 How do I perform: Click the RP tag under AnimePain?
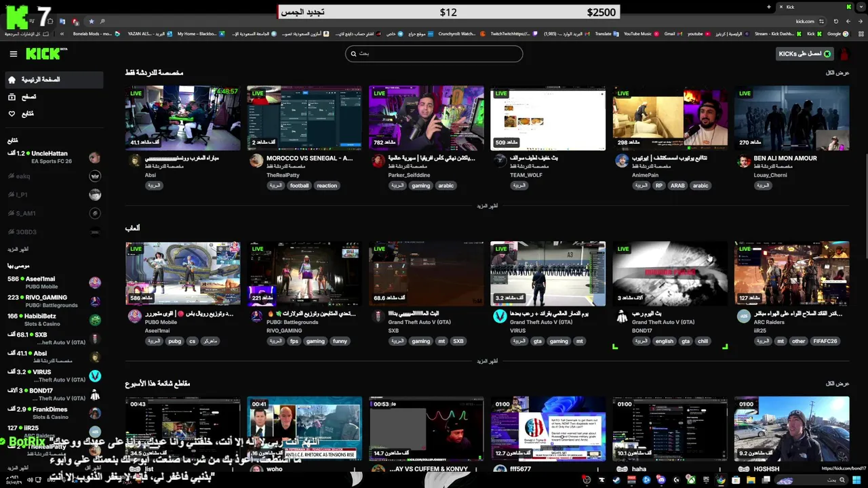[658, 186]
